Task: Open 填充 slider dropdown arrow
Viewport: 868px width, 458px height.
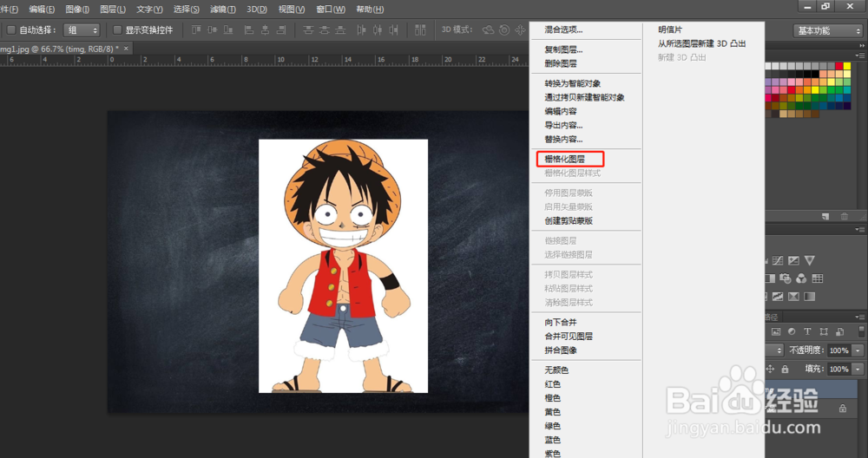Action: pos(858,369)
